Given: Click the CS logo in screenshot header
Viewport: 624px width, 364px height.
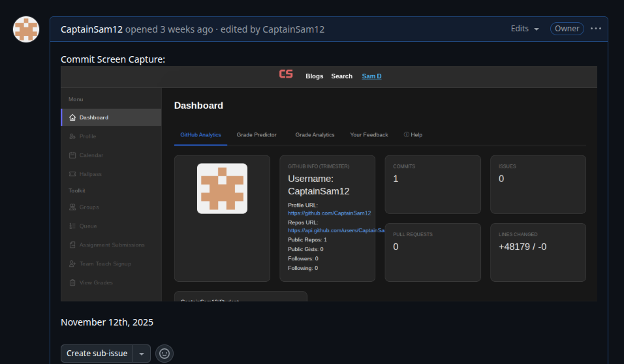Looking at the screenshot, I should point(286,75).
